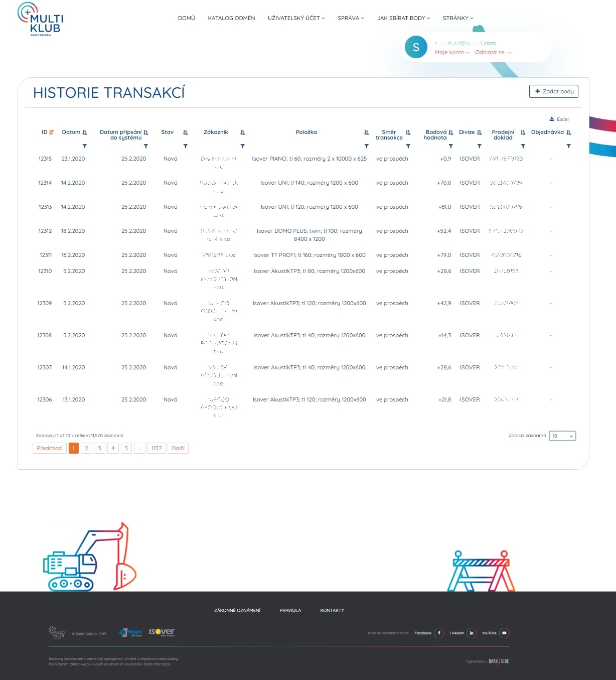616x680 pixels.
Task: Filter the Položka column with funnel icon
Action: pyautogui.click(x=367, y=146)
